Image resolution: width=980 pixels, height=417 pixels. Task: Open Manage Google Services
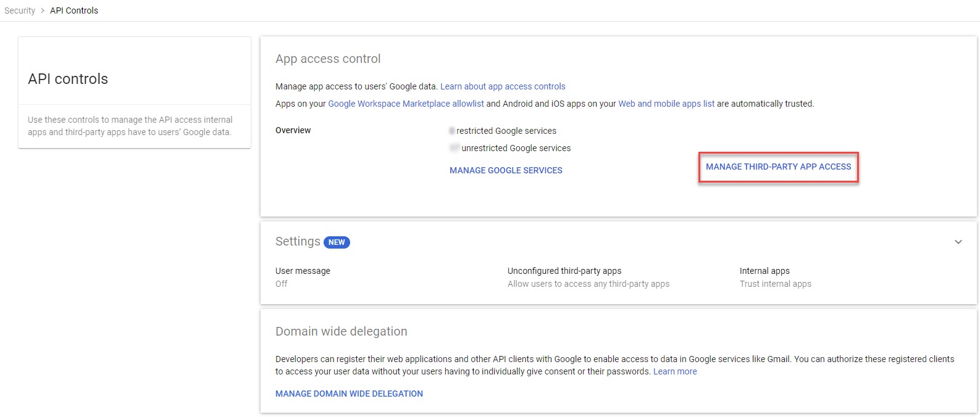pos(506,170)
